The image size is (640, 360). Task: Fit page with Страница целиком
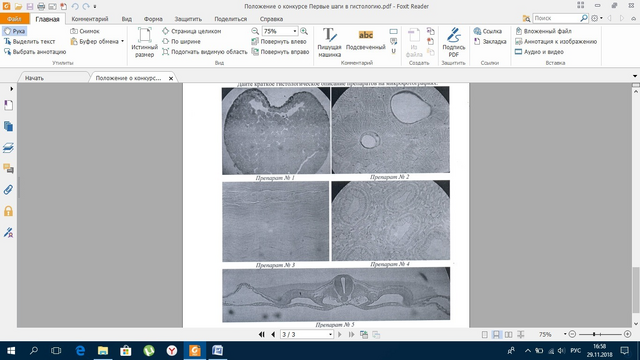191,31
